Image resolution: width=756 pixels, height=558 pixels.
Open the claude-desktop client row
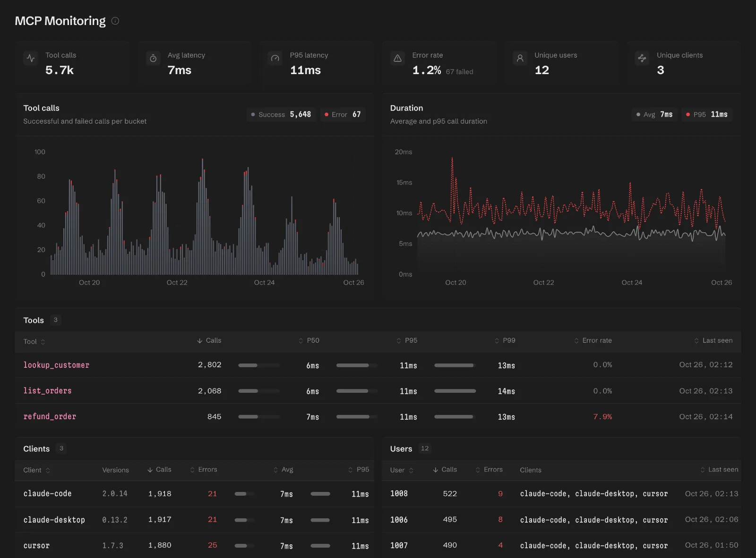click(194, 520)
